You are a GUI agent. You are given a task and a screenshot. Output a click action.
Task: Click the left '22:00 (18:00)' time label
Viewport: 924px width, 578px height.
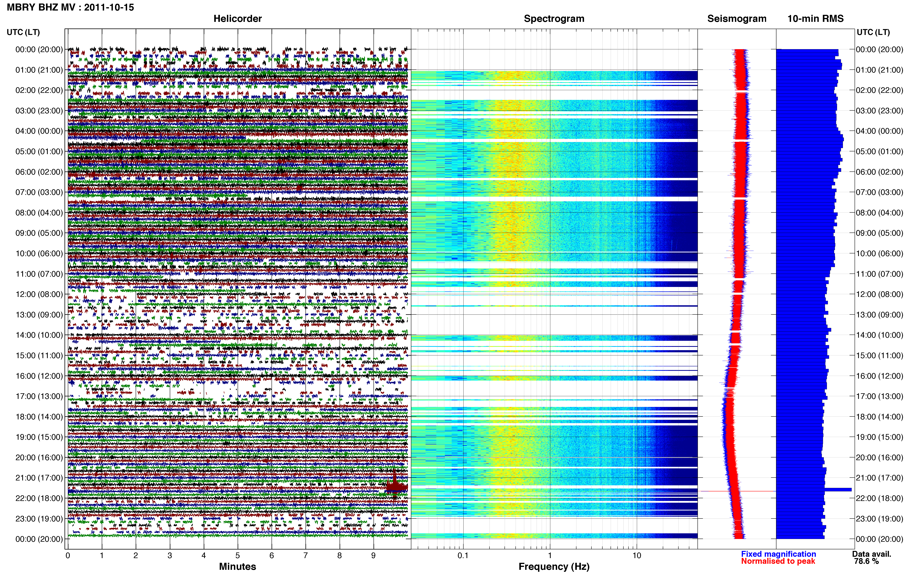(x=39, y=498)
